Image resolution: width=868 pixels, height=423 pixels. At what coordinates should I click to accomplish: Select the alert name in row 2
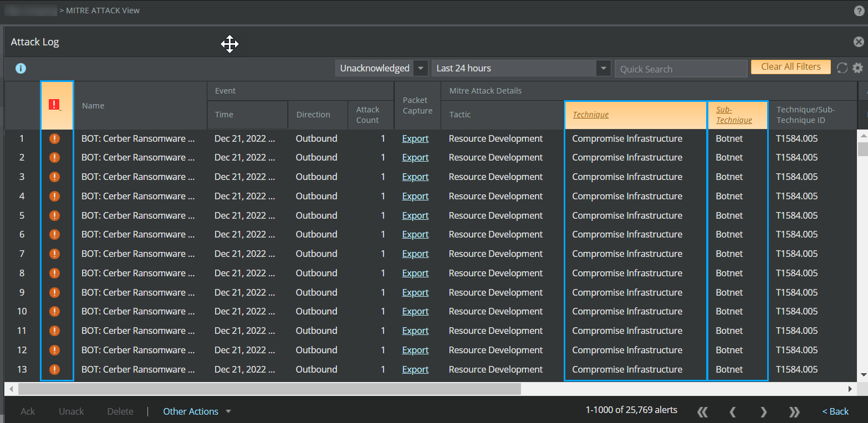(138, 157)
